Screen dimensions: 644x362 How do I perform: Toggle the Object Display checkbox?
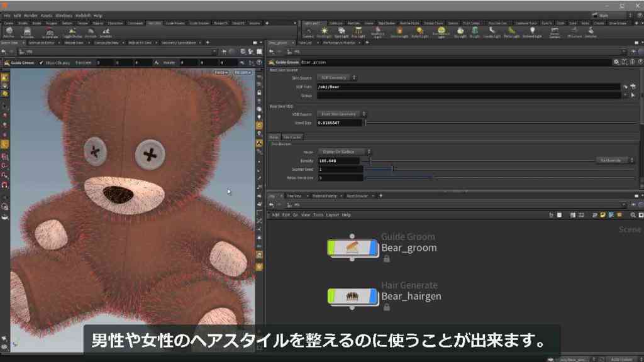coord(41,63)
